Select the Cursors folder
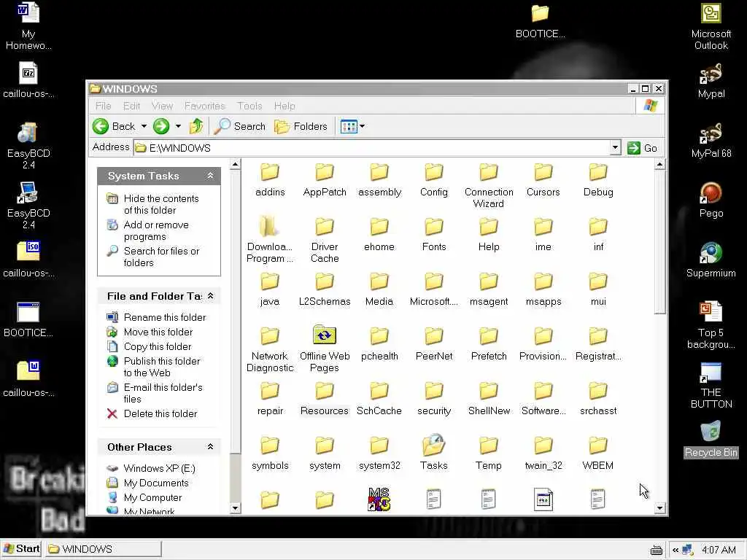 (x=543, y=179)
